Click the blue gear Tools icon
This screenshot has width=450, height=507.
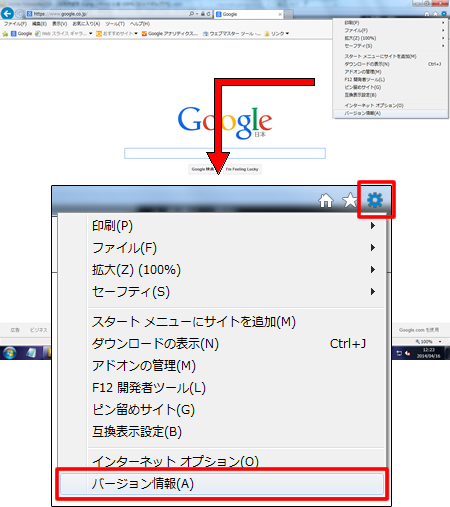(x=375, y=200)
